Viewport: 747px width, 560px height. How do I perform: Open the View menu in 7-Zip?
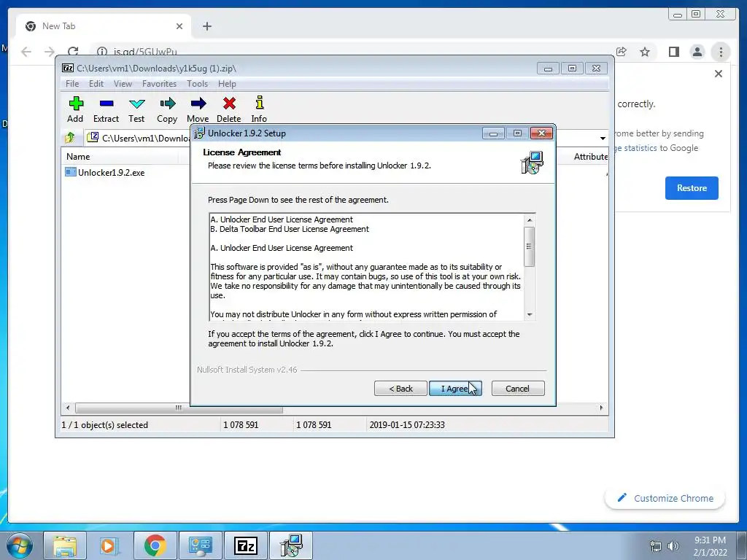[x=123, y=84]
